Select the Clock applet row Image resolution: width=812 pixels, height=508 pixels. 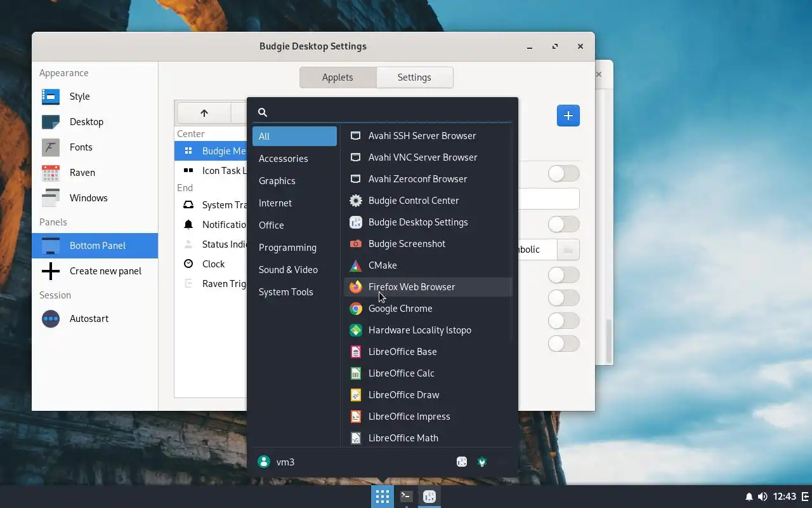click(x=211, y=264)
